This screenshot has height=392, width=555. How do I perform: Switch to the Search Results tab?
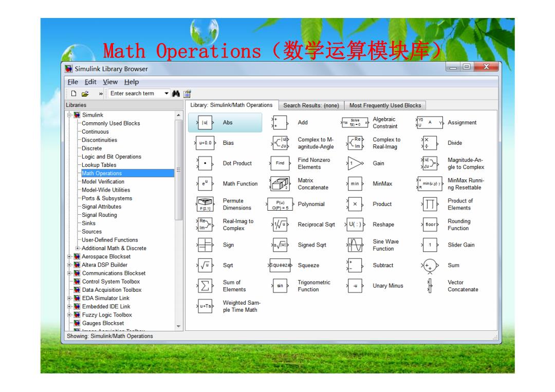point(311,105)
